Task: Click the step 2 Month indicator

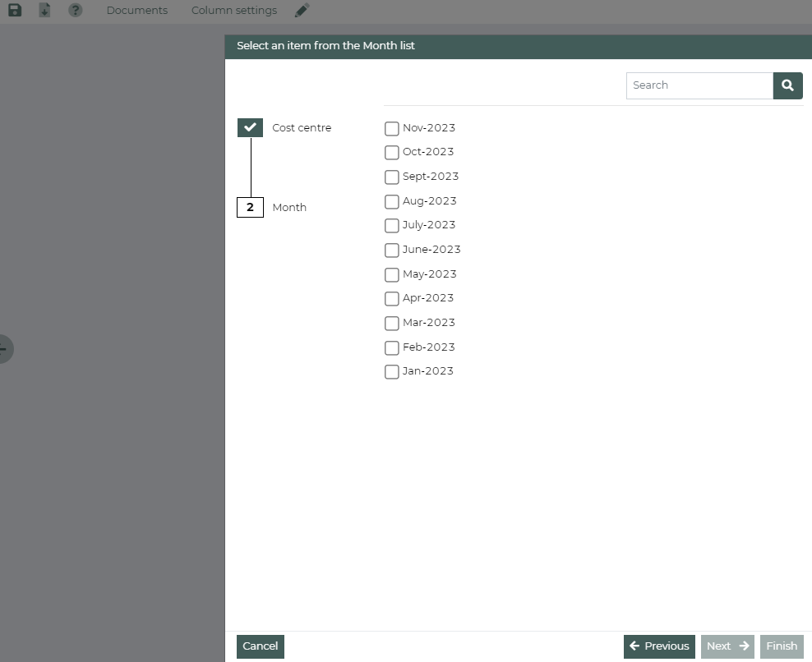Action: (250, 208)
